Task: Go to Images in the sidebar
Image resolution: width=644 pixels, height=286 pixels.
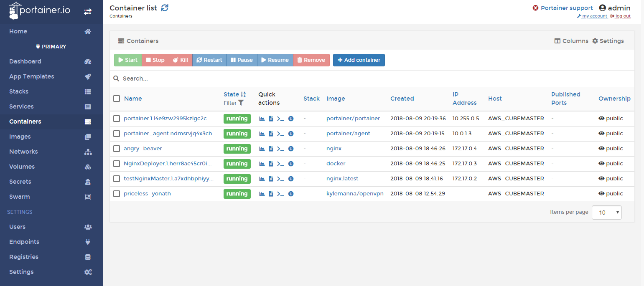Action: [x=20, y=137]
